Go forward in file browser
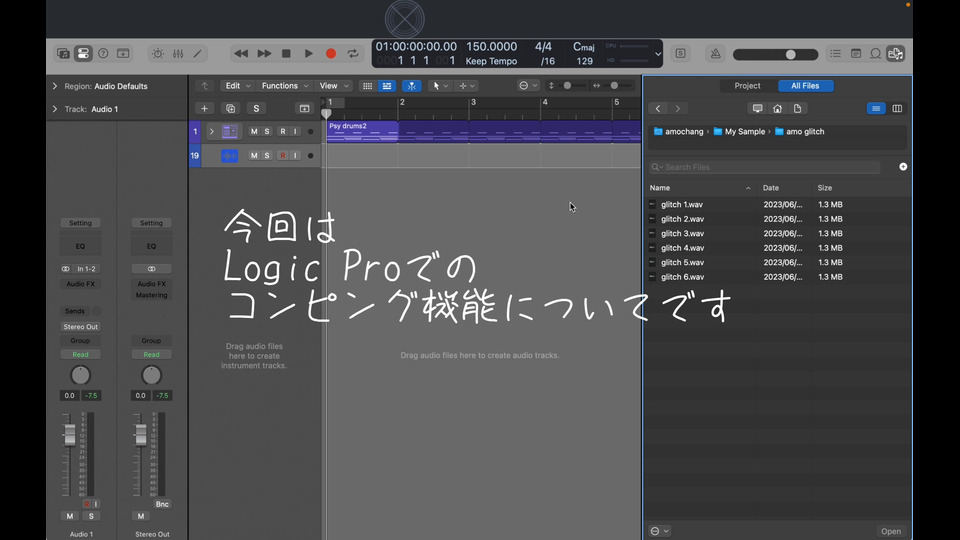 point(678,108)
